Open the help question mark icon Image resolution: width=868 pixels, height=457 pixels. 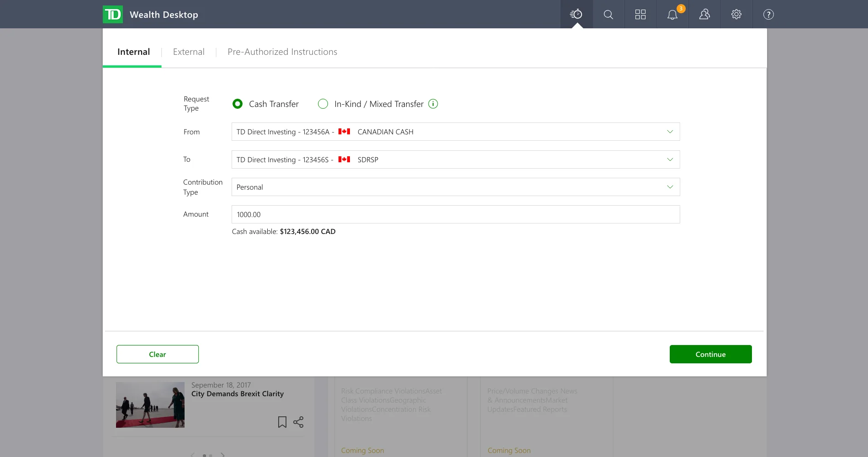click(768, 15)
